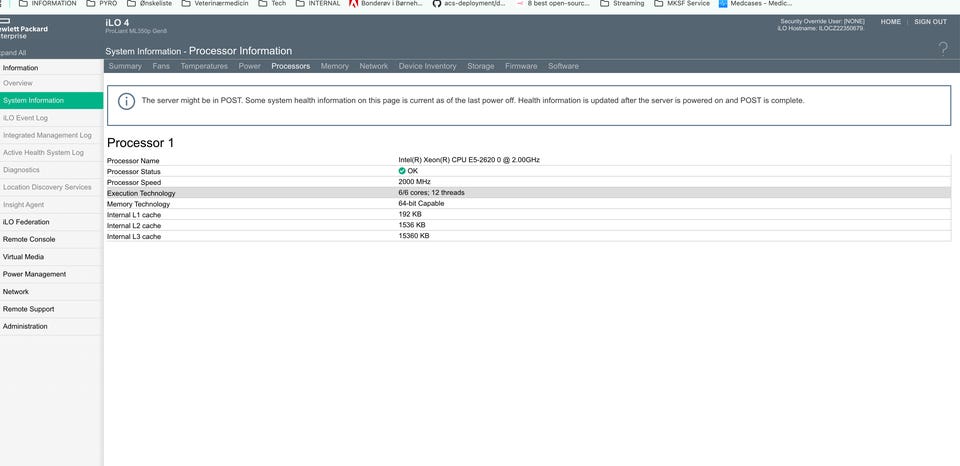Click the Hewlett Packard Enterprise logo
Viewport: 960px width, 466px height.
click(23, 29)
